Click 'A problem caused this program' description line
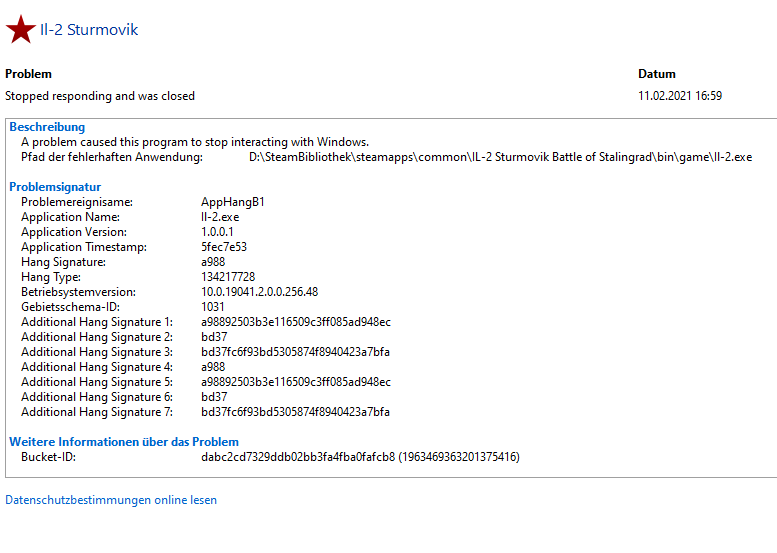The width and height of the screenshot is (777, 553). (195, 142)
